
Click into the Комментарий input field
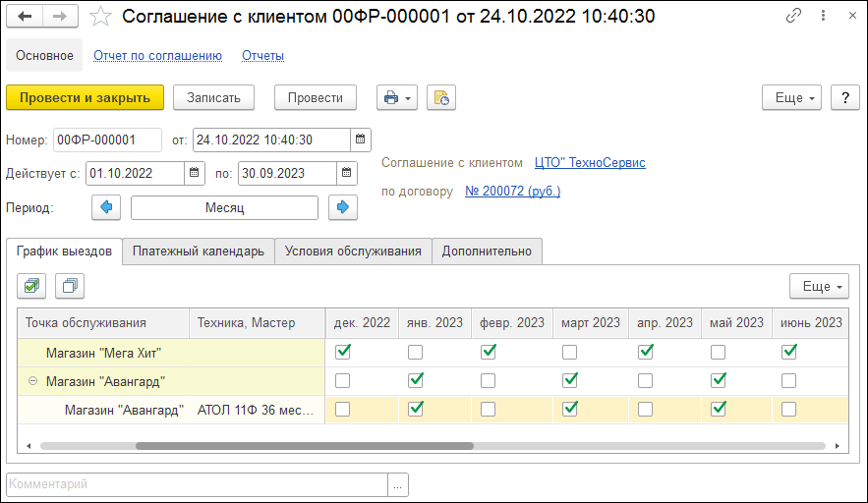197,484
